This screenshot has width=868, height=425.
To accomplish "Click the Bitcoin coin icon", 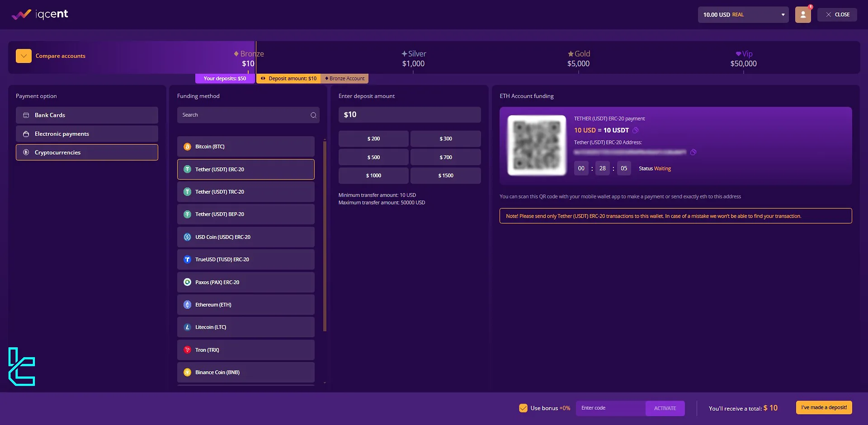I will tap(187, 147).
